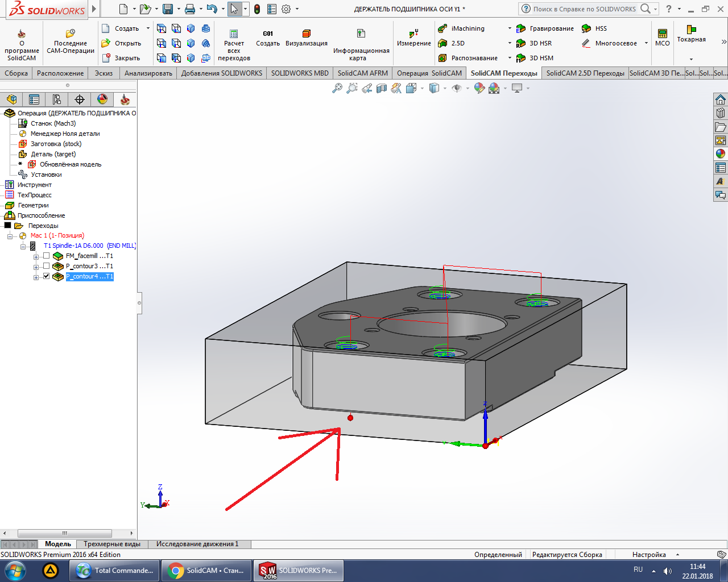This screenshot has height=582, width=728.
Task: Expand the FM_facemill operation node
Action: [x=36, y=256]
